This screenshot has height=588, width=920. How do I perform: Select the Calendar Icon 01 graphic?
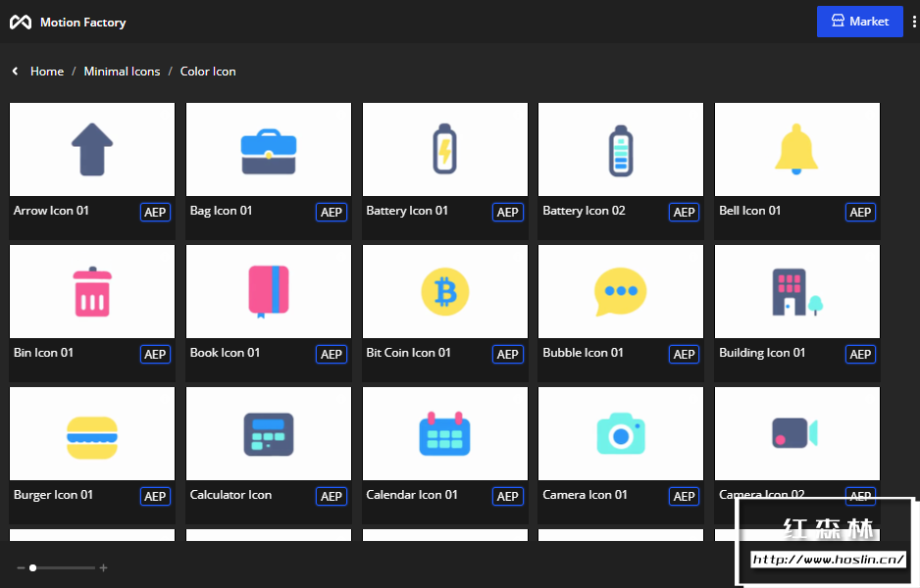445,434
